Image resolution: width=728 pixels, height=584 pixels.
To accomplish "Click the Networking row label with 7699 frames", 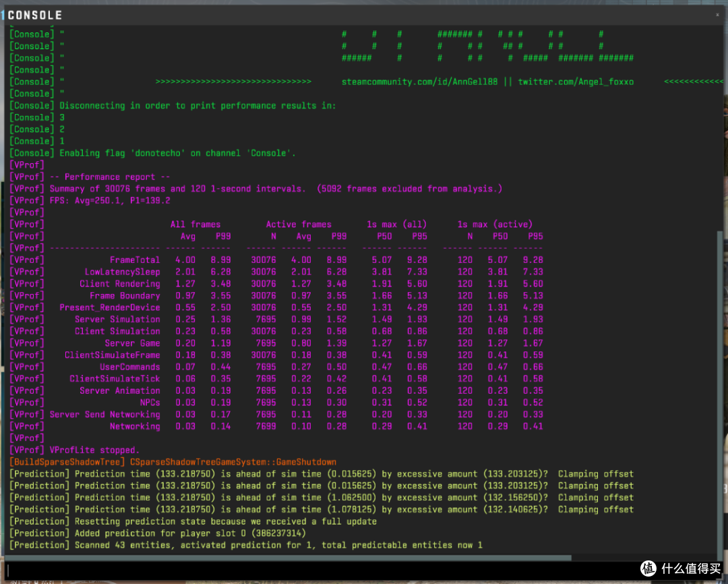I will click(135, 426).
